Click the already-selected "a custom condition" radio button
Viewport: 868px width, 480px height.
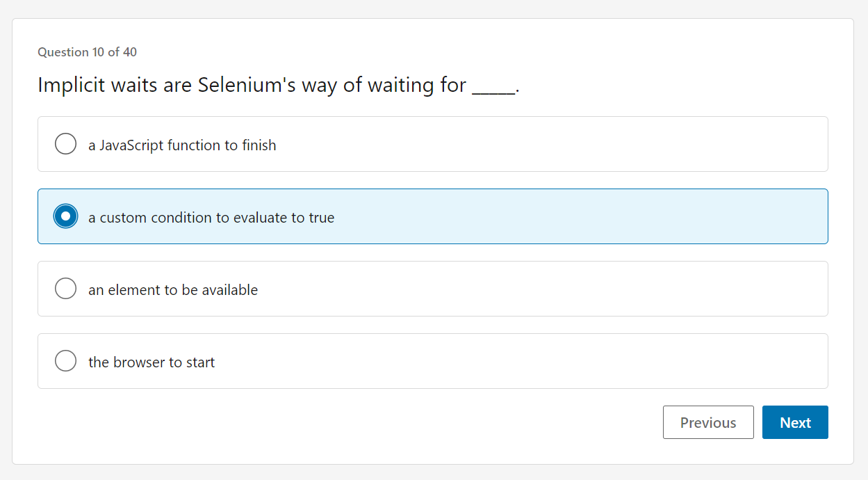click(65, 216)
